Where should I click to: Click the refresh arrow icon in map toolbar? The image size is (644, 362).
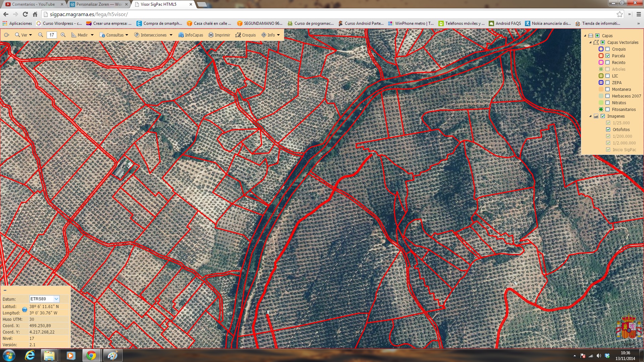pos(6,35)
